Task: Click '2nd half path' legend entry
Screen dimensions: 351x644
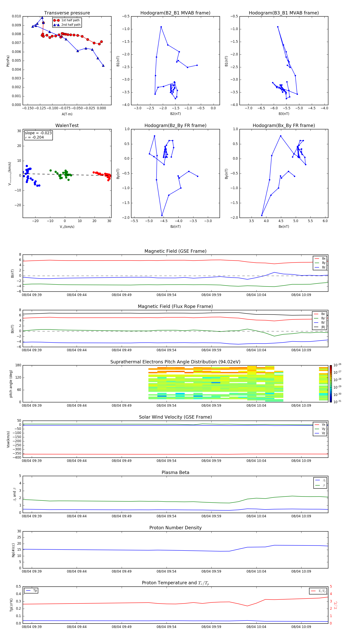Action: point(67,25)
